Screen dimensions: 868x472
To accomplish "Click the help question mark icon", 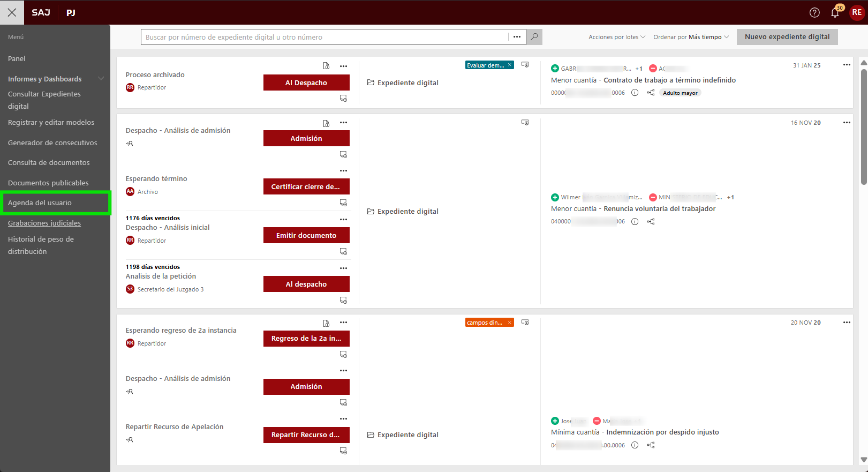I will click(814, 12).
